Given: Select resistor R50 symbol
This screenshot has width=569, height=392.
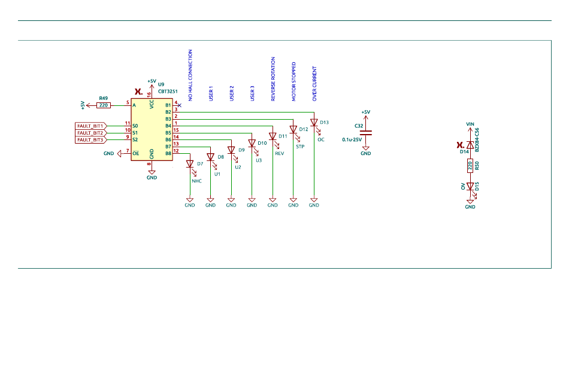Looking at the screenshot, I should coord(470,166).
